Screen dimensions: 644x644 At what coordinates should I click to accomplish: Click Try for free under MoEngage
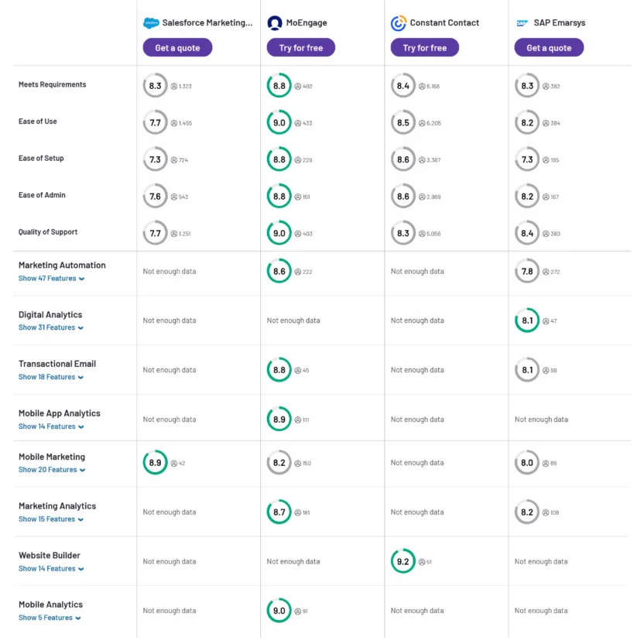click(301, 47)
